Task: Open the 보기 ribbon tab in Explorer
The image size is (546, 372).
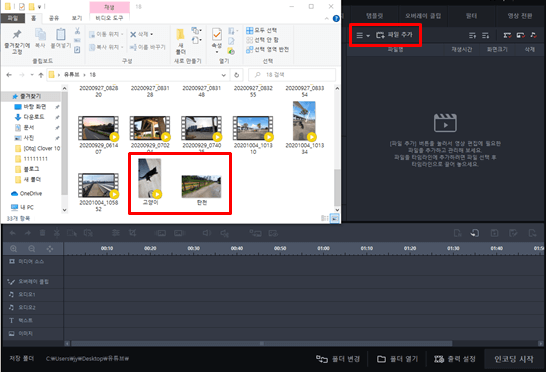Action: tap(77, 18)
